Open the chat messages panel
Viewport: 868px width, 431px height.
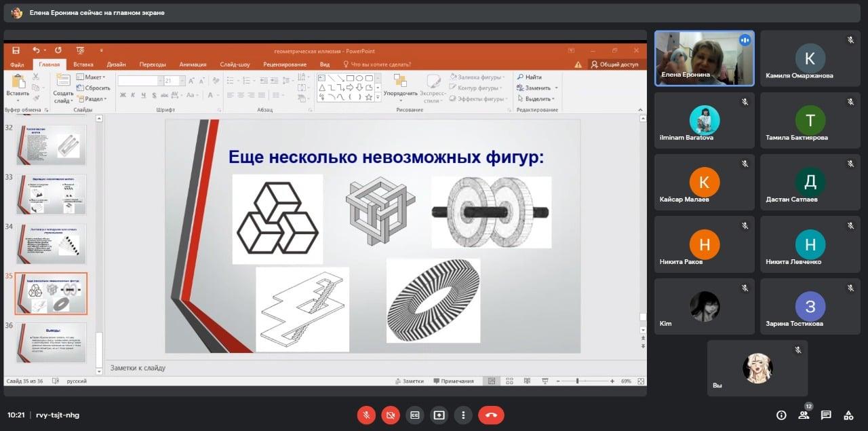(x=826, y=415)
